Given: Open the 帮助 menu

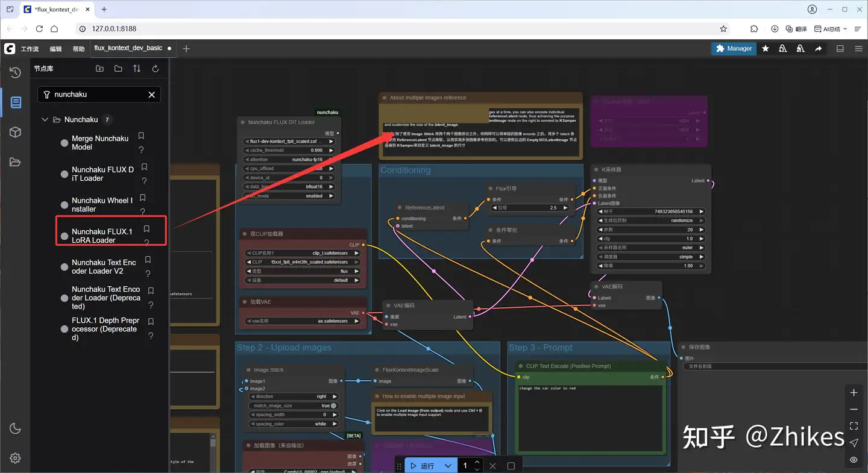Looking at the screenshot, I should click(78, 49).
